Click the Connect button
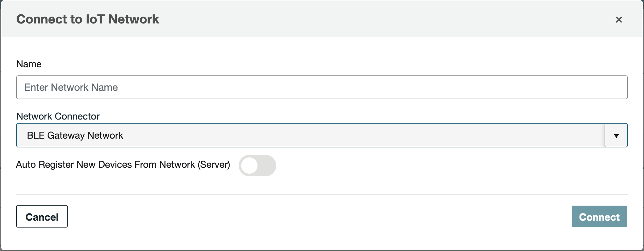 (599, 217)
